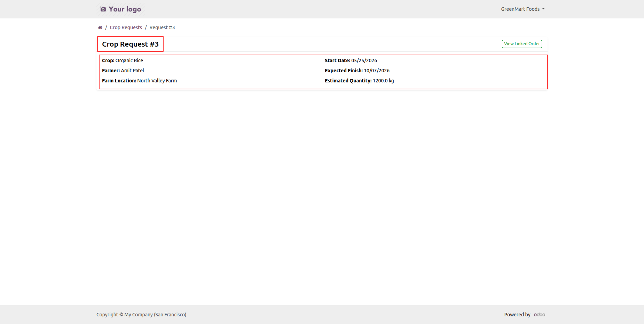Click the start date 05/25/2026
The image size is (644, 324).
click(364, 60)
